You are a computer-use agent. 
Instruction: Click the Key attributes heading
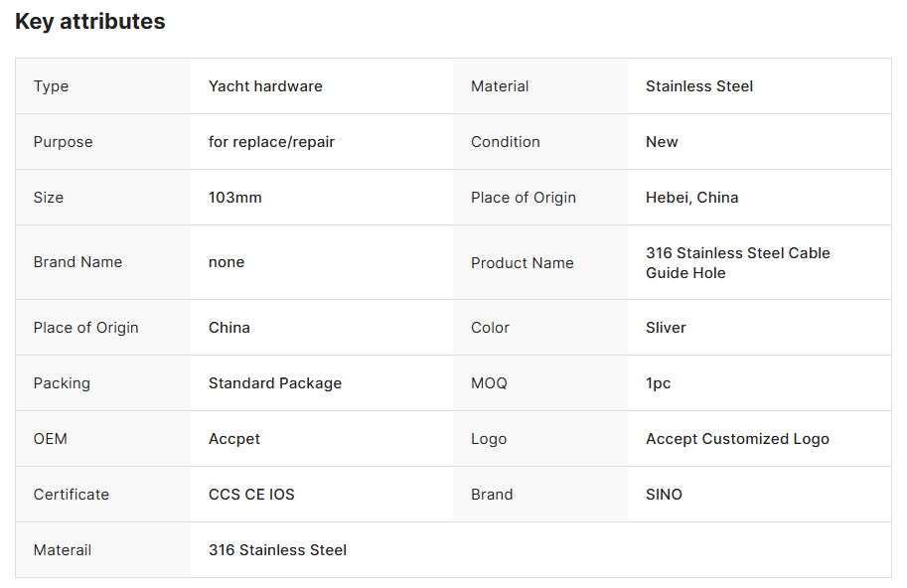(x=90, y=22)
